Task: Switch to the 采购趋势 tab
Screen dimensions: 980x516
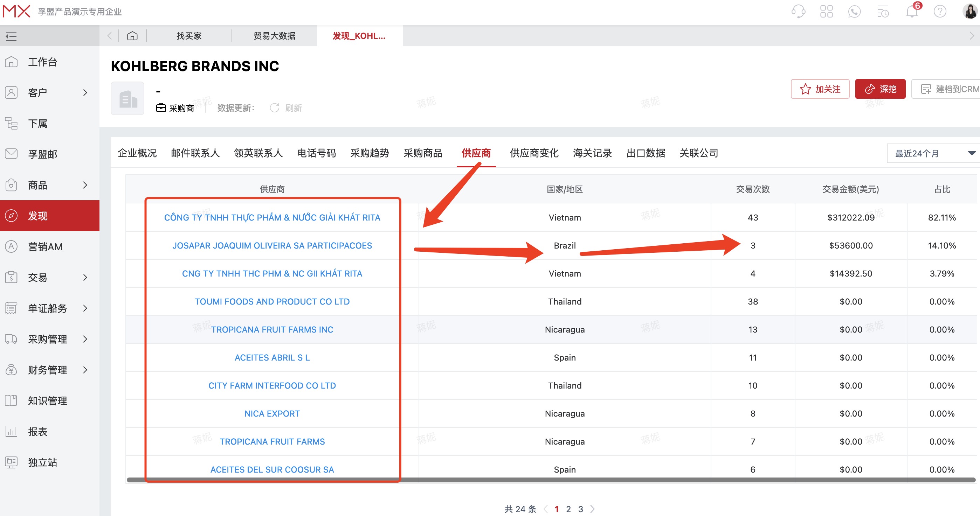Action: click(x=369, y=153)
